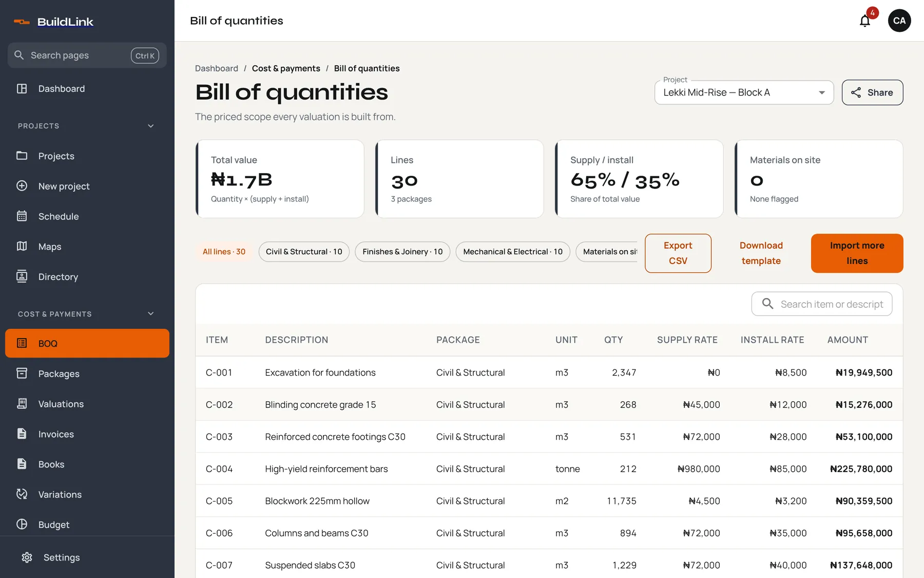Click the Bill of quantities breadcrumb
Image resolution: width=924 pixels, height=578 pixels.
pyautogui.click(x=367, y=68)
